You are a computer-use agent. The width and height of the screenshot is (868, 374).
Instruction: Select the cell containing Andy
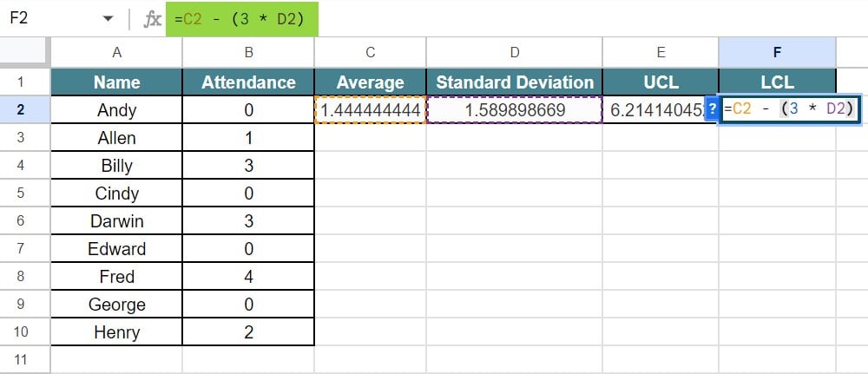[x=116, y=109]
